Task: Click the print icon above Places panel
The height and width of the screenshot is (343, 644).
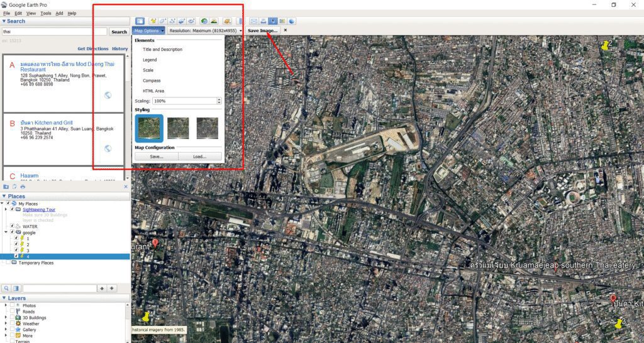Action: tap(23, 187)
